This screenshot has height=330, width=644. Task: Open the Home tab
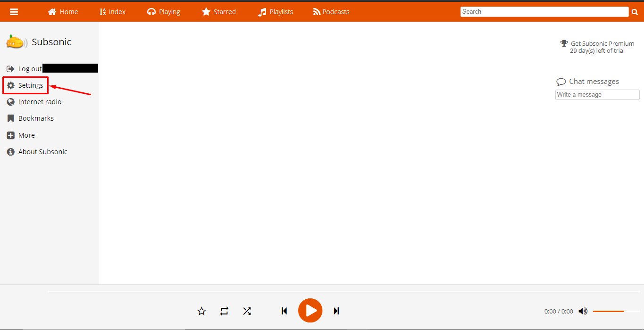click(x=63, y=12)
